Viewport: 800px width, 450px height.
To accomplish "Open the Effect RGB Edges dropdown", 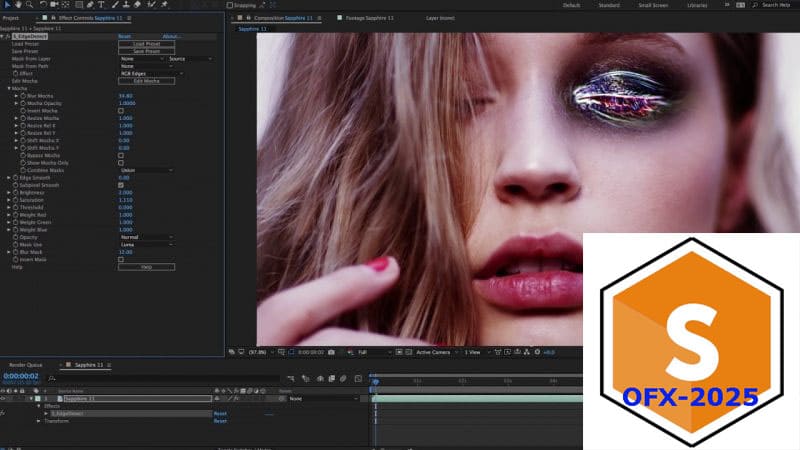I will point(151,73).
